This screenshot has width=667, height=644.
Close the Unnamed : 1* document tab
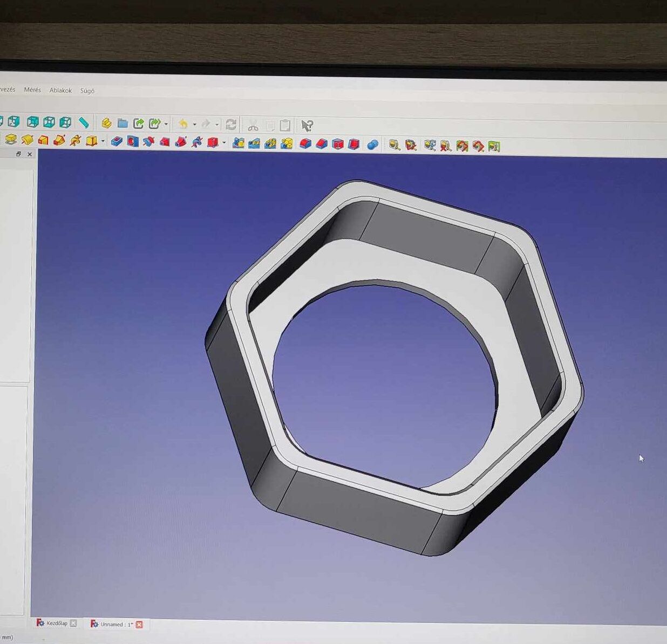[139, 625]
